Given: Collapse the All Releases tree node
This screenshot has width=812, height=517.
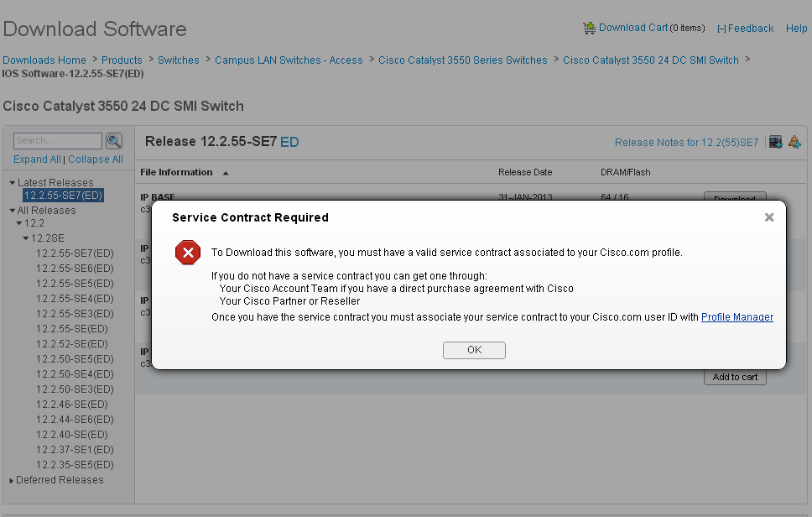Looking at the screenshot, I should [x=12, y=211].
